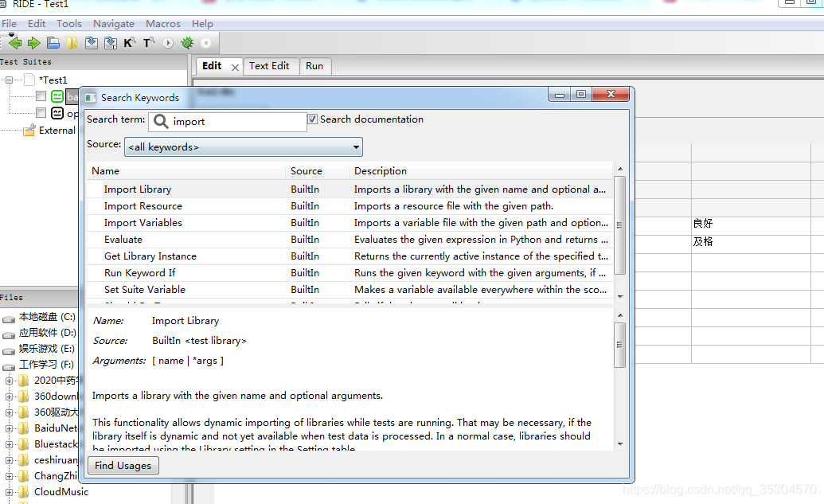Start debugging with the bug icon
This screenshot has height=504, width=824.
[187, 43]
